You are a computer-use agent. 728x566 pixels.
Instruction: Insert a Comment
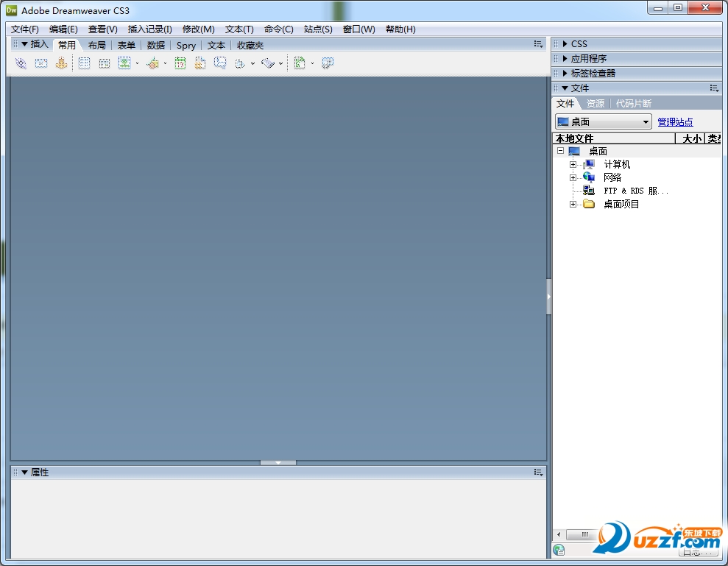220,63
